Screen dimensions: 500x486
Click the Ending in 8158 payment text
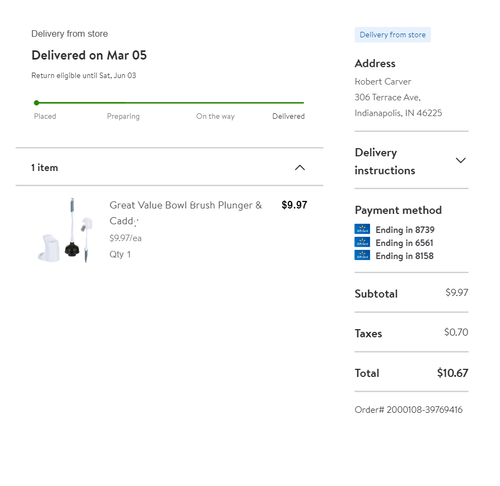[x=404, y=256]
